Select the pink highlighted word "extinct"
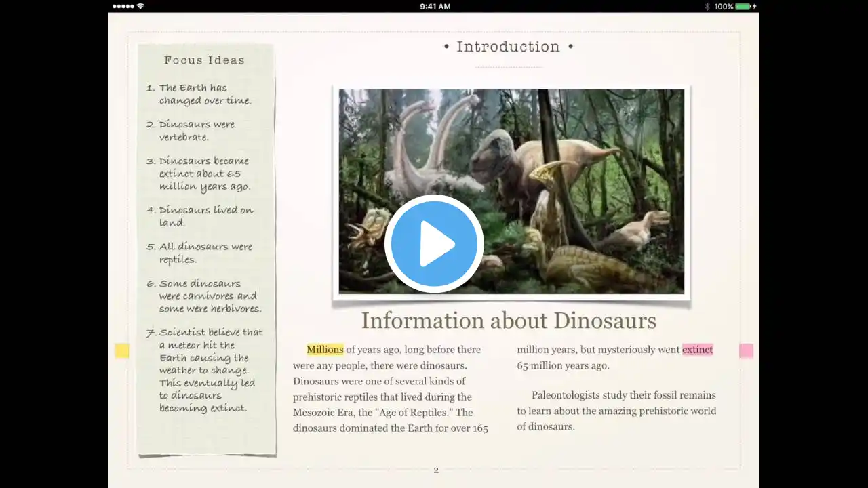This screenshot has height=488, width=868. coord(697,350)
